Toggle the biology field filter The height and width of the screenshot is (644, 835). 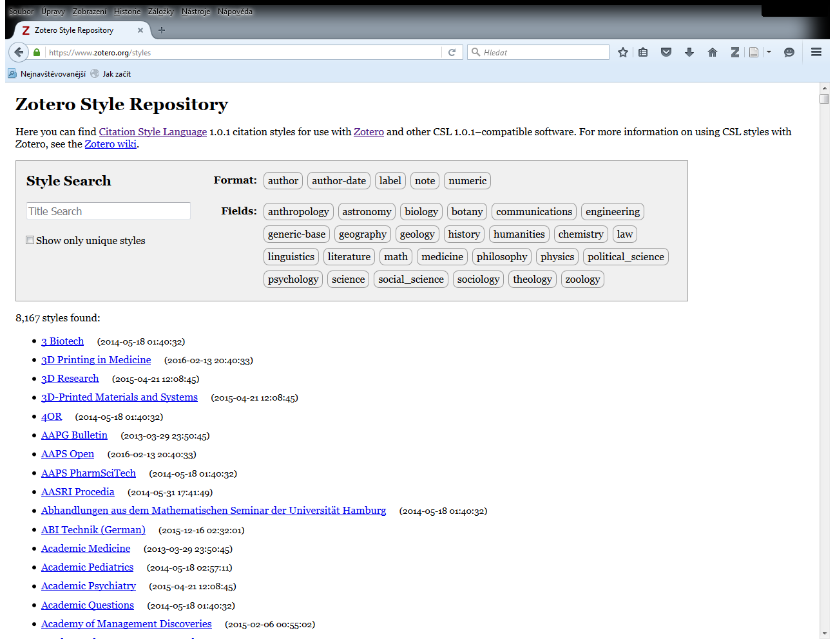coord(421,212)
